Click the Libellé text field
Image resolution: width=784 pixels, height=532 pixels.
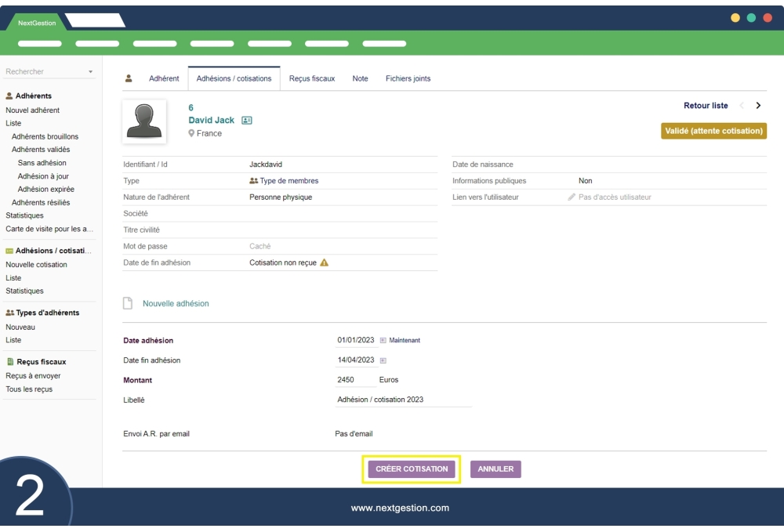click(x=403, y=400)
